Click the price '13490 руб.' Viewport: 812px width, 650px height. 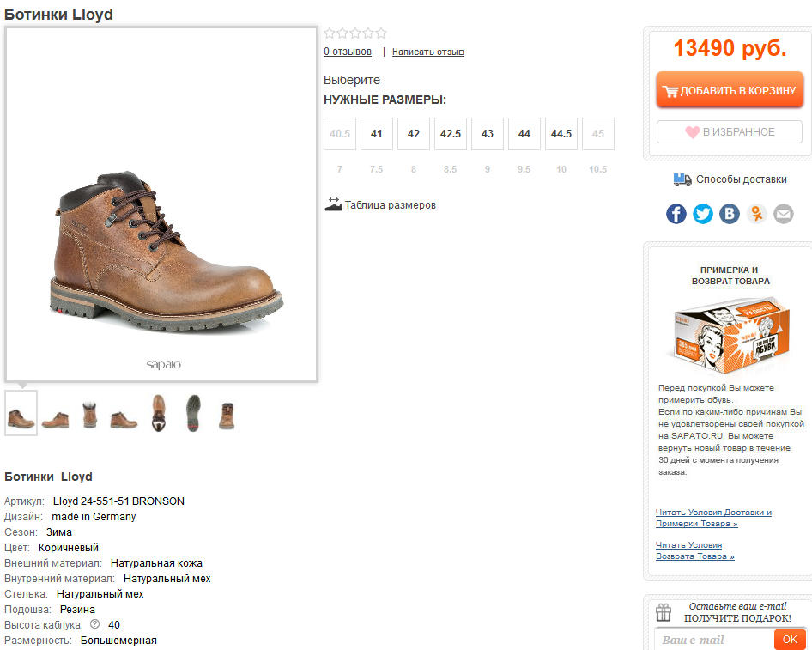pyautogui.click(x=730, y=48)
